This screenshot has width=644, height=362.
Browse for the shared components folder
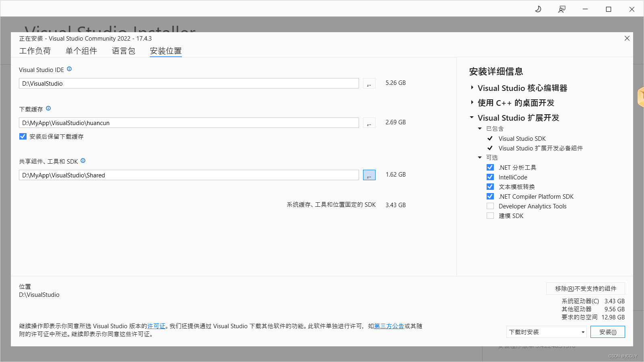point(369,175)
